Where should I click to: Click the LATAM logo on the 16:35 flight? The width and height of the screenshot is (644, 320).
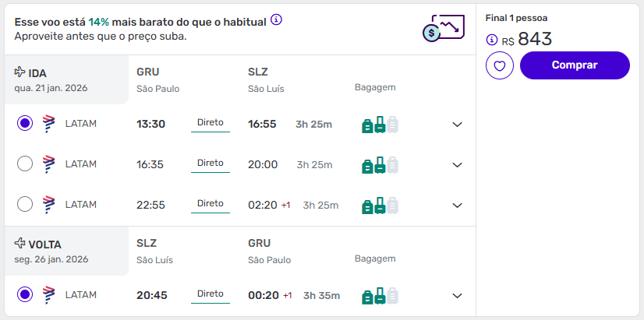tap(49, 164)
